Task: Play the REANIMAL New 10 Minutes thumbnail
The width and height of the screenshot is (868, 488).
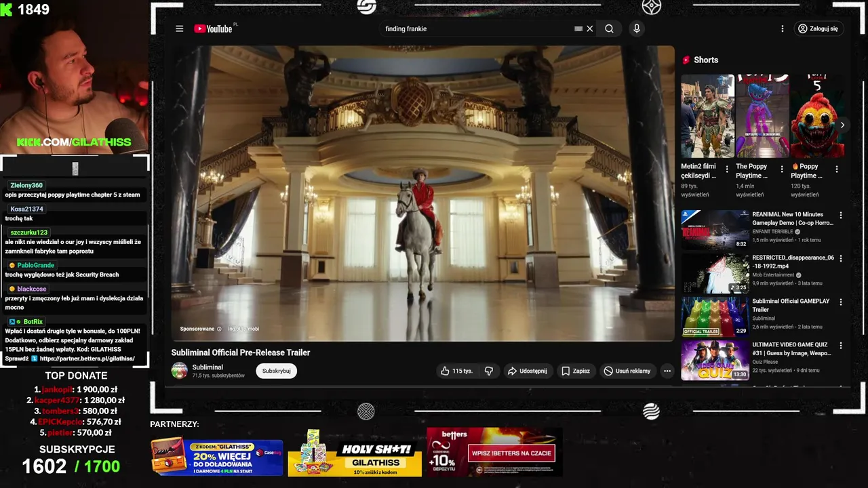Action: 715,229
